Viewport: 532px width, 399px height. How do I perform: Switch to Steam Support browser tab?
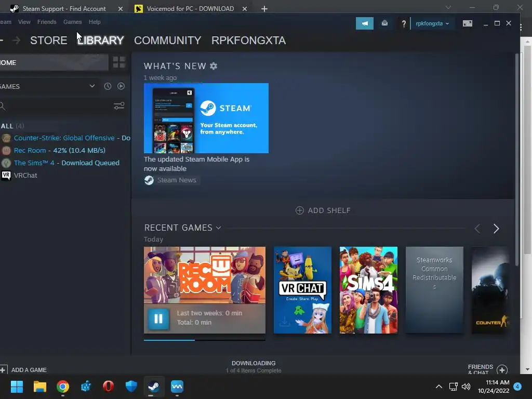click(64, 8)
